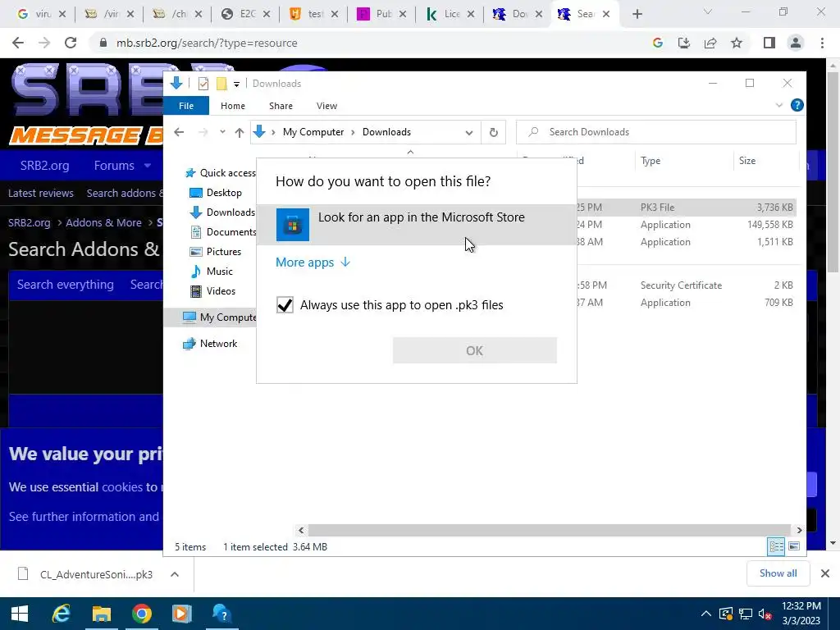
Task: Expand the address bar history dropdown
Action: pyautogui.click(x=469, y=132)
